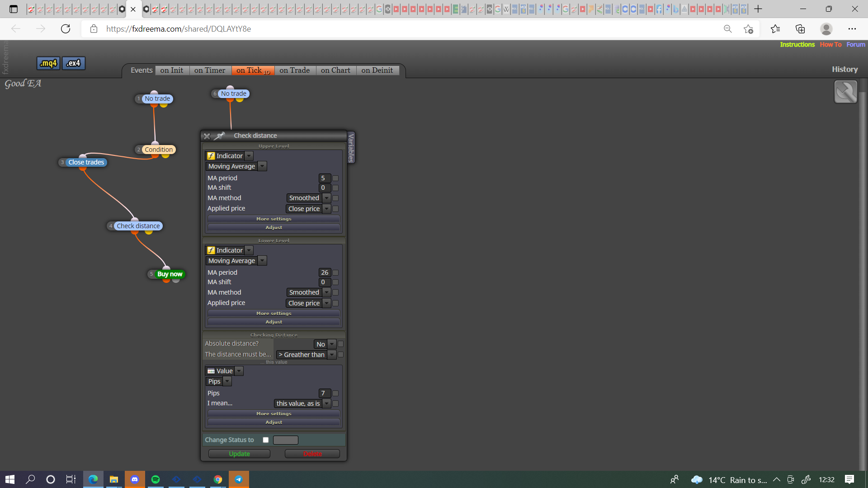
Task: Select the on Tick event tab
Action: [253, 70]
